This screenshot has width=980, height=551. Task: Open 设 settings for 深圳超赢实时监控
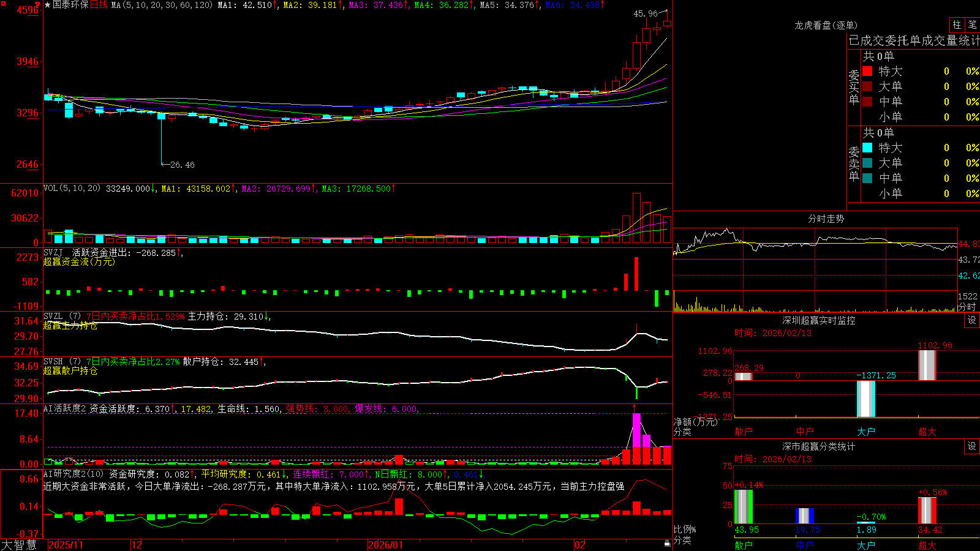(x=972, y=320)
